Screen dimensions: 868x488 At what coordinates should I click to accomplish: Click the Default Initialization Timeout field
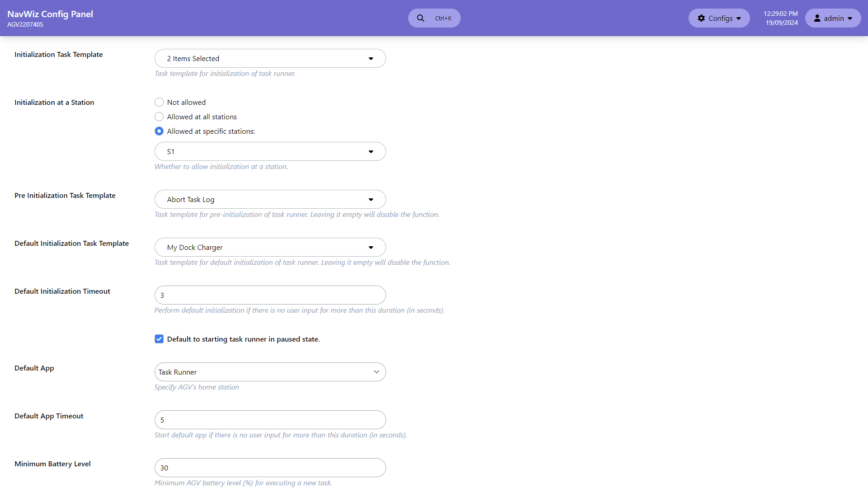point(270,295)
